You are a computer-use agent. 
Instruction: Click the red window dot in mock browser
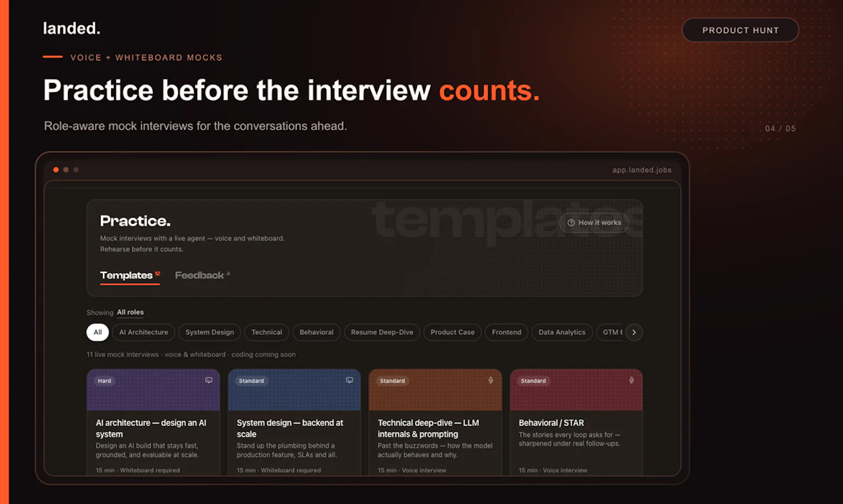pyautogui.click(x=56, y=170)
